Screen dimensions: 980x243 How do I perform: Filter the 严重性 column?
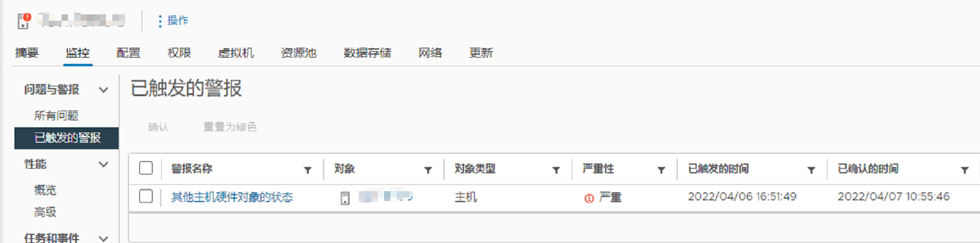point(661,170)
